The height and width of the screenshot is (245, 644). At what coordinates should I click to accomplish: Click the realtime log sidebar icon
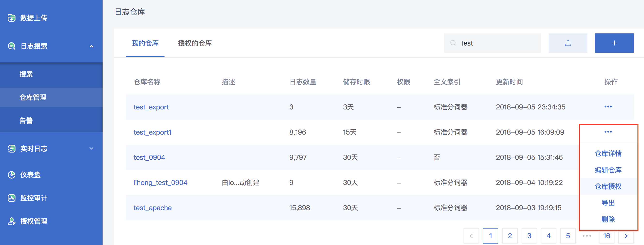[x=12, y=149]
